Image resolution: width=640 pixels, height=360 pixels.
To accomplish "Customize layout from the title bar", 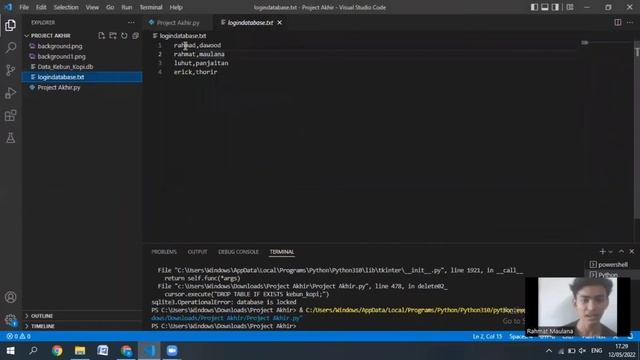I will pos(570,7).
